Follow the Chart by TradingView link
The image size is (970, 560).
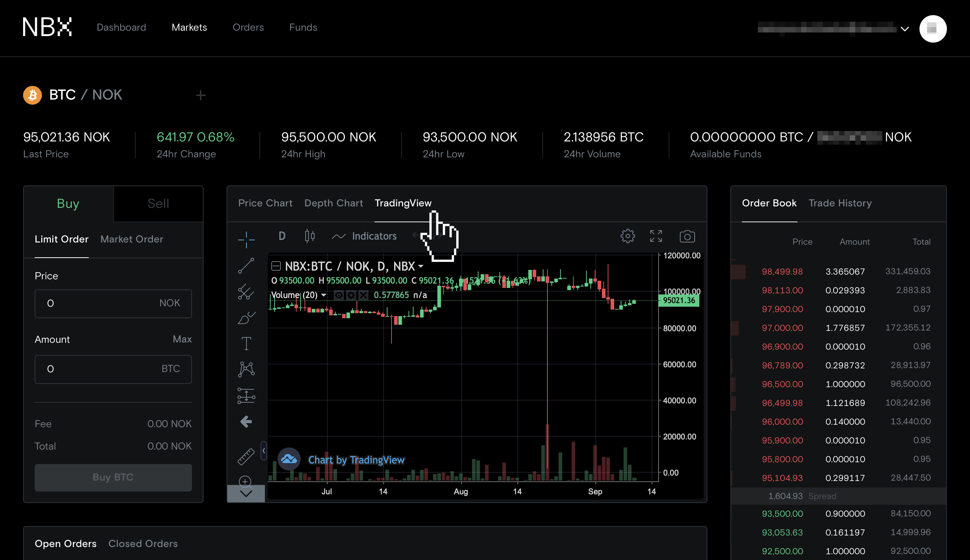[x=356, y=460]
